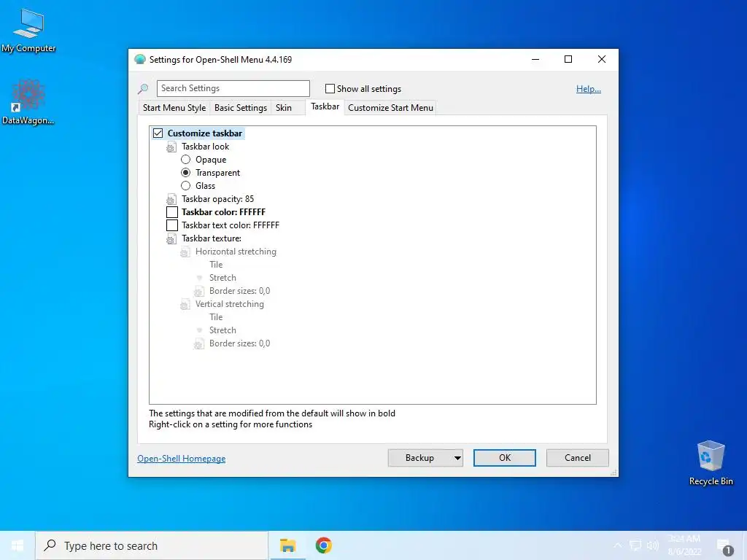Open My Computer desktop icon
The image size is (747, 560).
click(x=28, y=29)
